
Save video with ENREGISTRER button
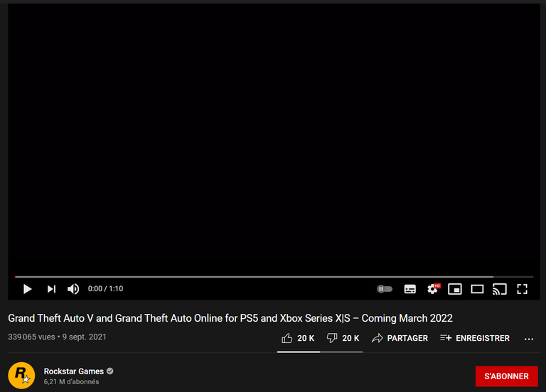pyautogui.click(x=475, y=338)
